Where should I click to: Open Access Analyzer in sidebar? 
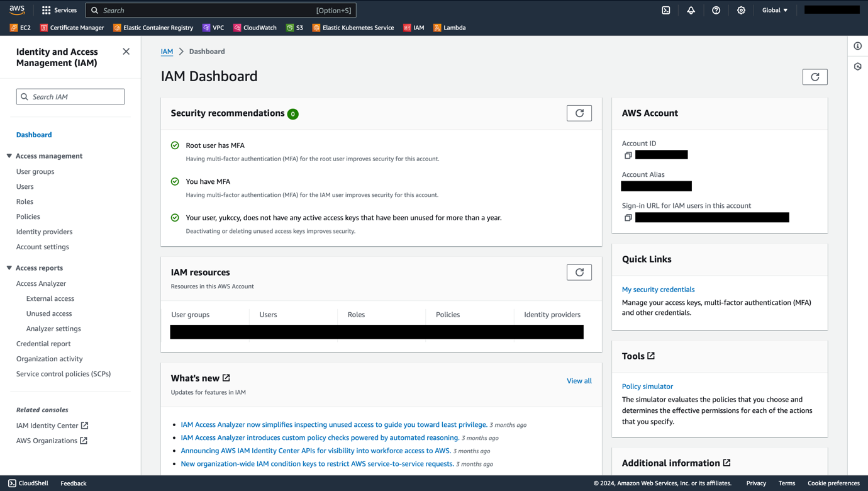click(x=41, y=283)
